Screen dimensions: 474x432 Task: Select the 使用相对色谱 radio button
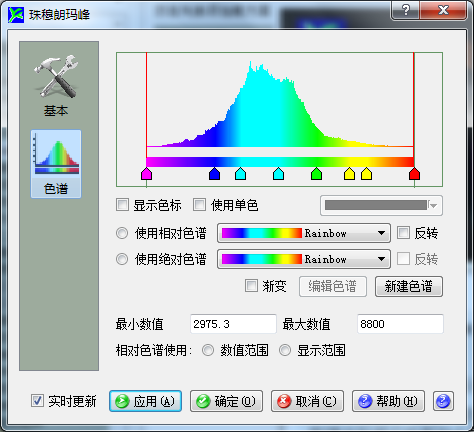(122, 233)
